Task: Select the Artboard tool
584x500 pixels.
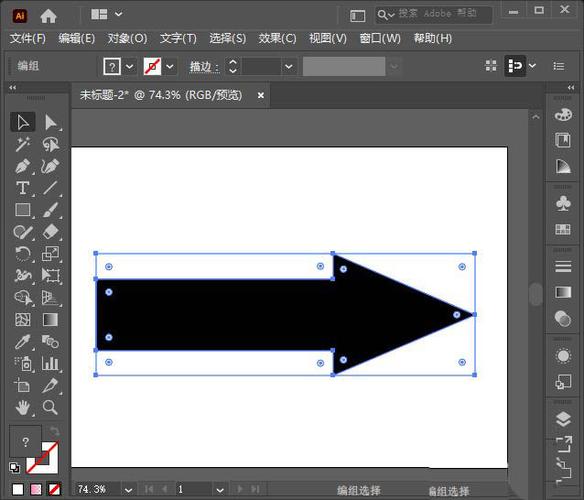Action: [x=23, y=386]
